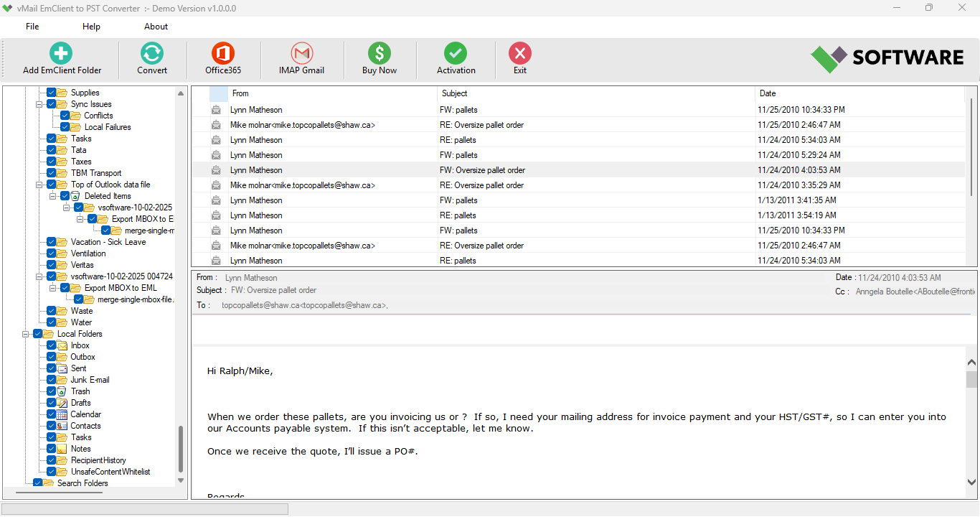Screen dimensions: 980x517
Task: Click the envelope icon of the 3:54:19 AM email
Action: click(216, 215)
